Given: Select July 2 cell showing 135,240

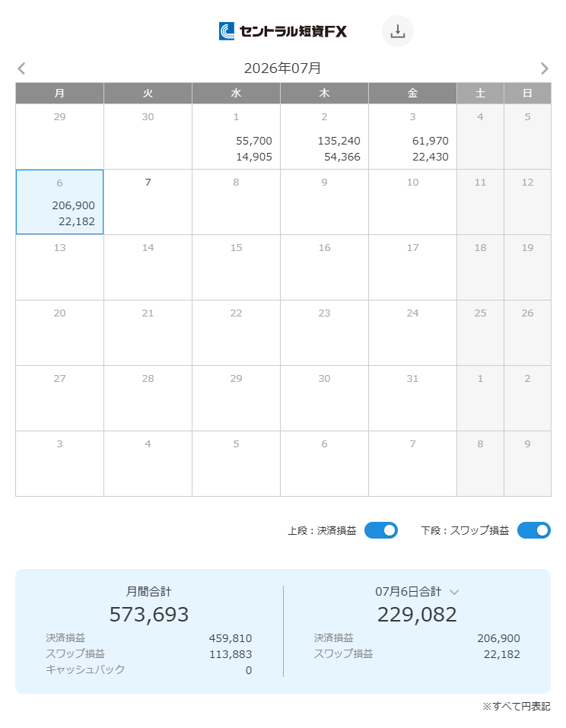Looking at the screenshot, I should (324, 136).
